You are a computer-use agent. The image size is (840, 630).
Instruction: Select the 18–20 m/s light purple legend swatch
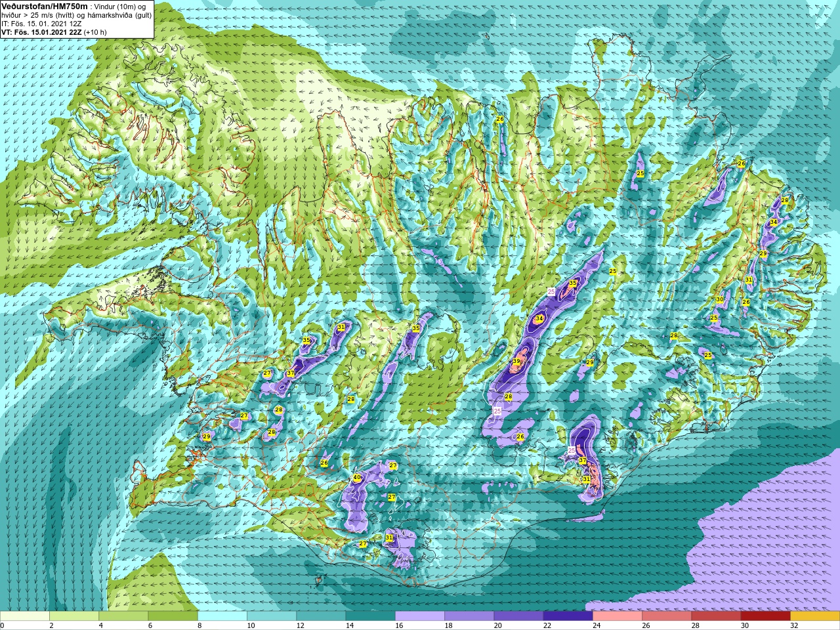469,616
